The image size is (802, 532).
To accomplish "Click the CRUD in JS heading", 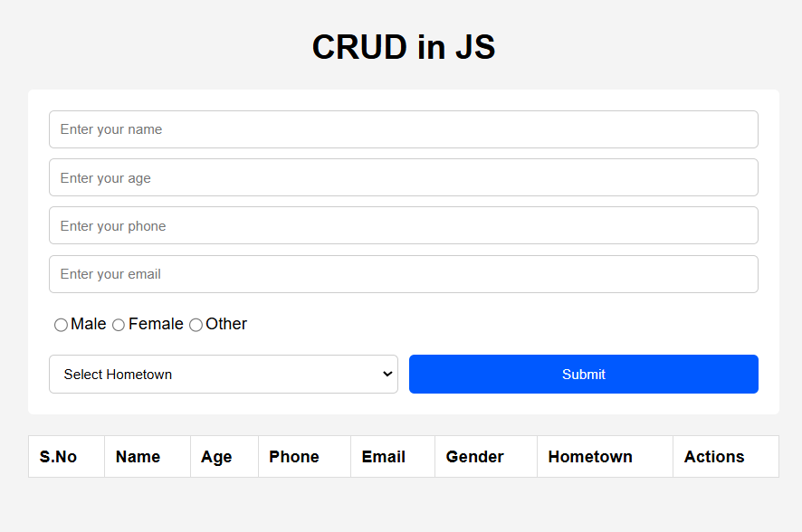I will pos(404,47).
